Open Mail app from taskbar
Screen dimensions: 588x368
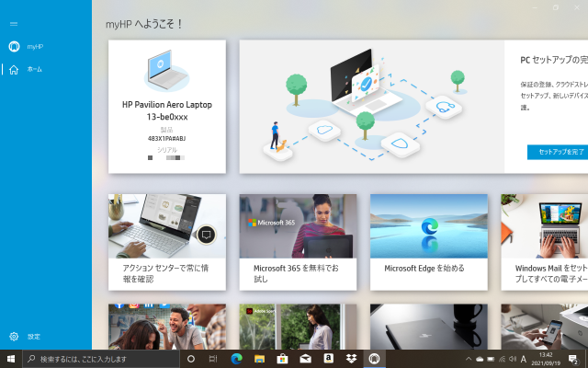coord(305,359)
